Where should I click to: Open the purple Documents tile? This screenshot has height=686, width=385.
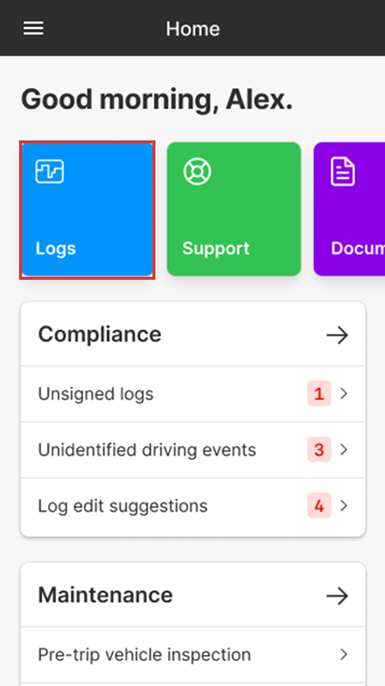pyautogui.click(x=350, y=209)
